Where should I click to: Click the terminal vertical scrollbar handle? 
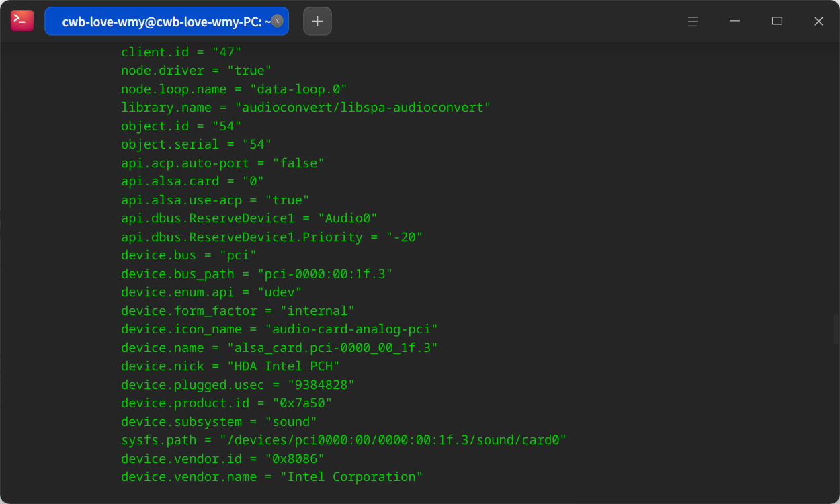pyautogui.click(x=836, y=329)
